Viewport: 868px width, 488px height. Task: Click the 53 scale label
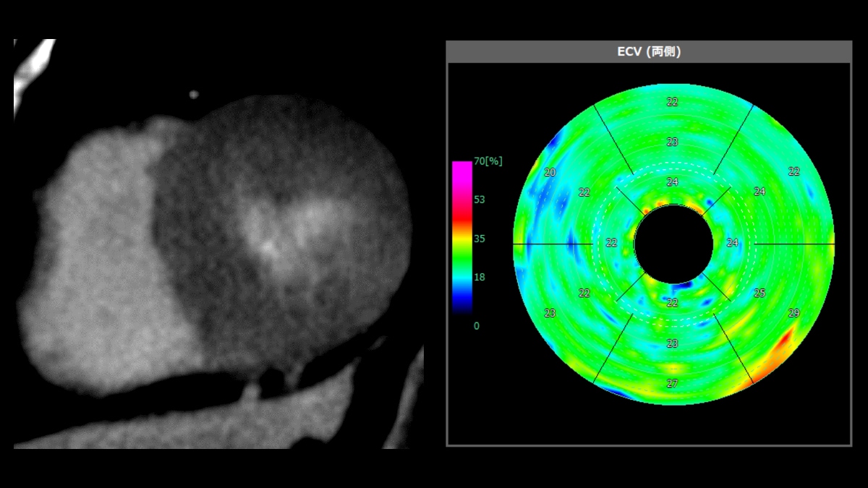coord(479,200)
